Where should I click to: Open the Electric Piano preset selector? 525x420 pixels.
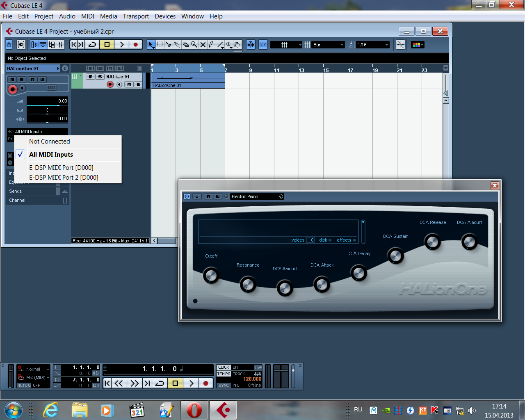[253, 196]
